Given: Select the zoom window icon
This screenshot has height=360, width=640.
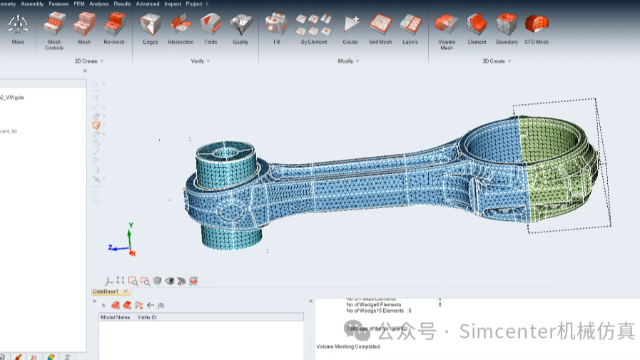Looking at the screenshot, I should 133,281.
